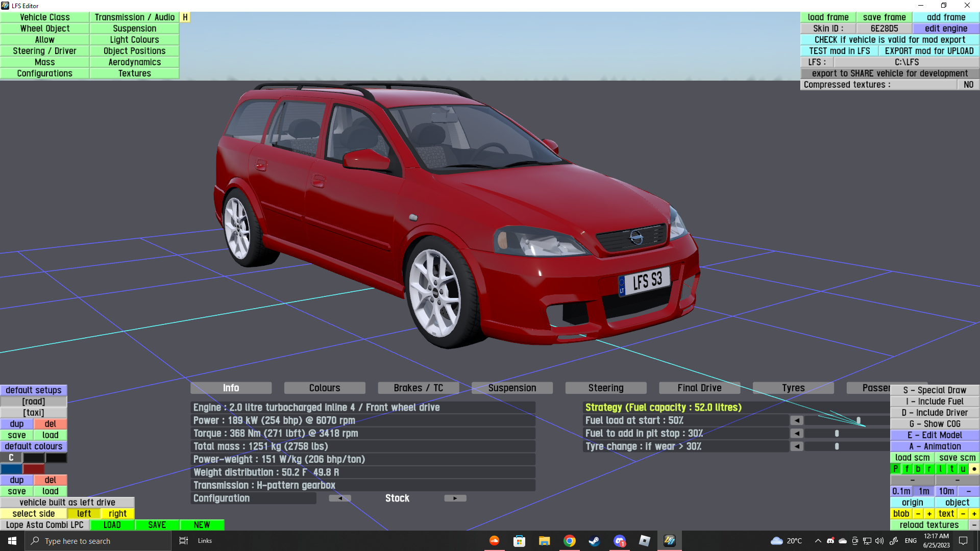Open the Final Drive tab
The image size is (980, 551).
pos(699,388)
